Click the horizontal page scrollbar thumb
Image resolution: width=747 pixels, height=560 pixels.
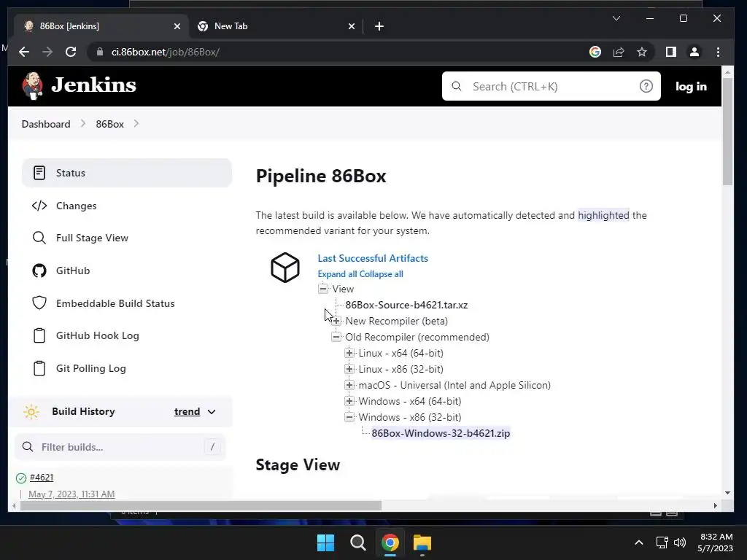tap(201, 505)
